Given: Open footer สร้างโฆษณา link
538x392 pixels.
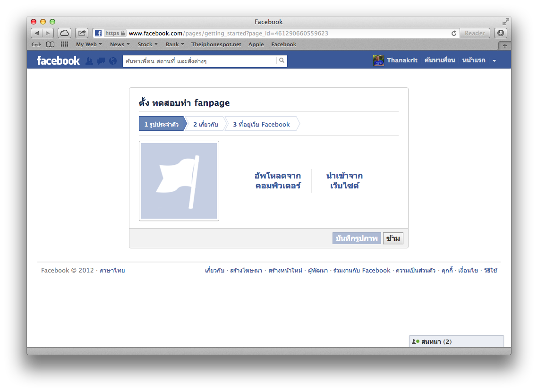Looking at the screenshot, I should pyautogui.click(x=246, y=271).
